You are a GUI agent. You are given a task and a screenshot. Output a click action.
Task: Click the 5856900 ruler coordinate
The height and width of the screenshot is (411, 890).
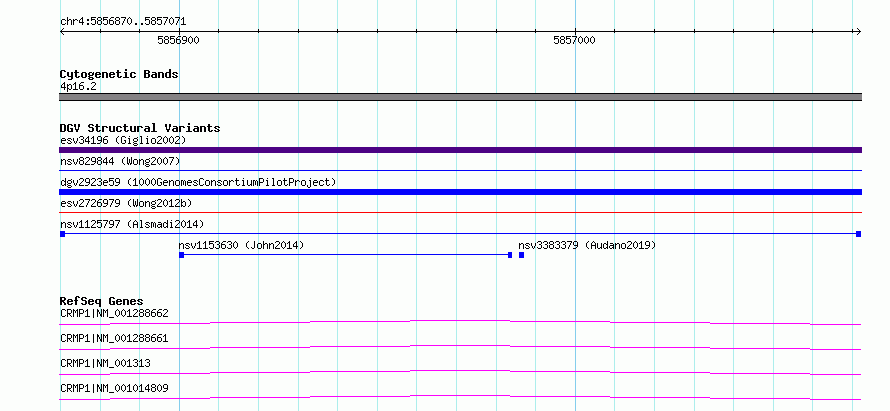point(178,40)
